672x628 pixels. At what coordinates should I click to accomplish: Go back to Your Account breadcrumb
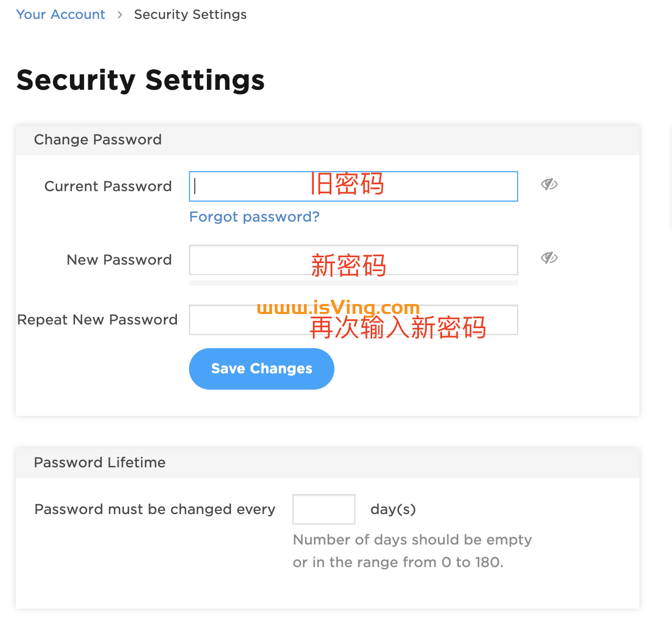click(60, 14)
